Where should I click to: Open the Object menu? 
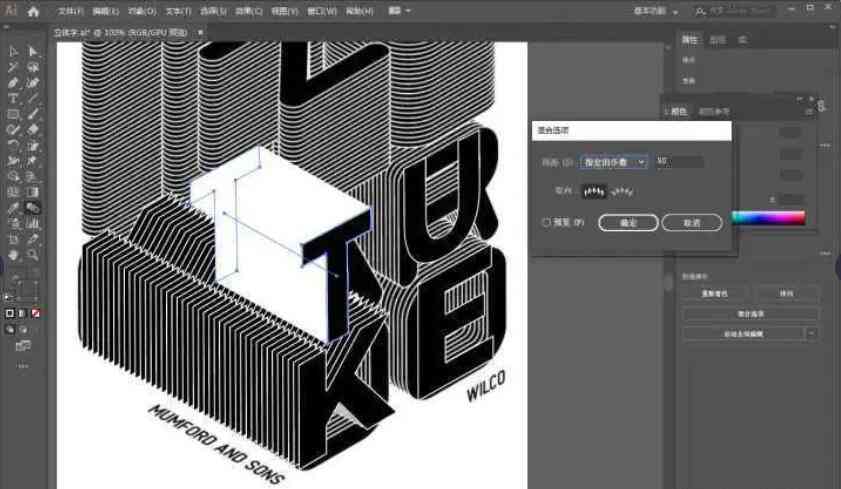coord(142,11)
